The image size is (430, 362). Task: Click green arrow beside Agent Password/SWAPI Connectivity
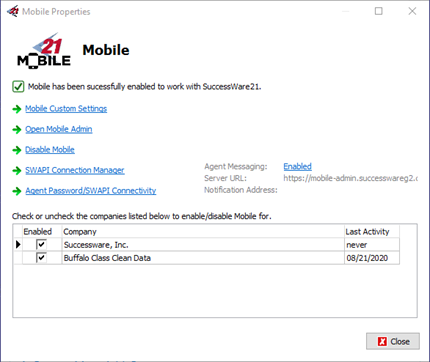click(17, 191)
